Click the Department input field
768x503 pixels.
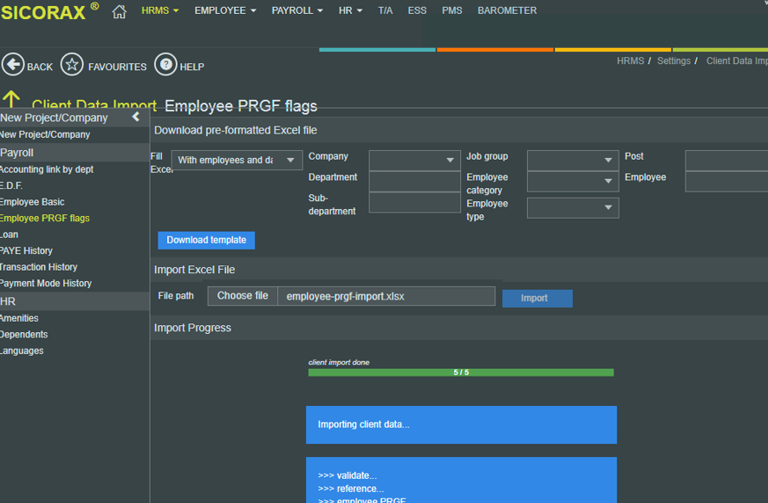[414, 181]
